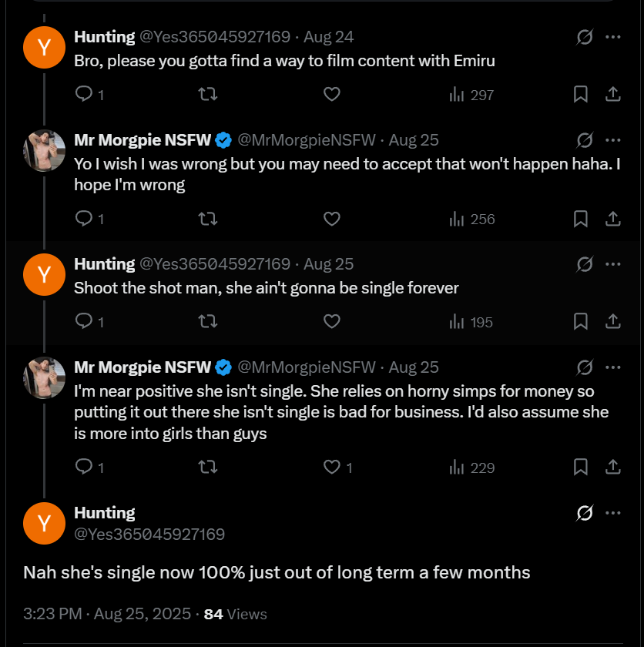Viewport: 644px width, 647px height.
Task: Reply to 'I'm near positive' tweet
Action: click(84, 467)
